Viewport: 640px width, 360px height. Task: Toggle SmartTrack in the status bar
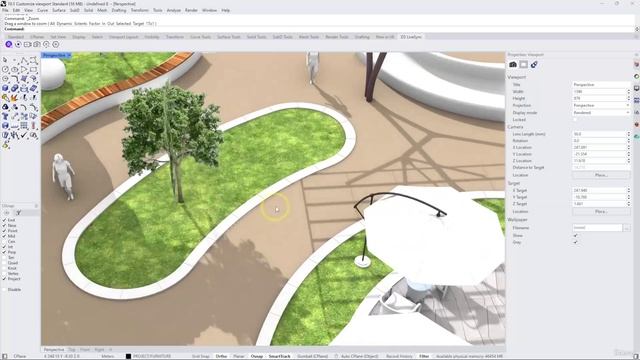coord(279,356)
